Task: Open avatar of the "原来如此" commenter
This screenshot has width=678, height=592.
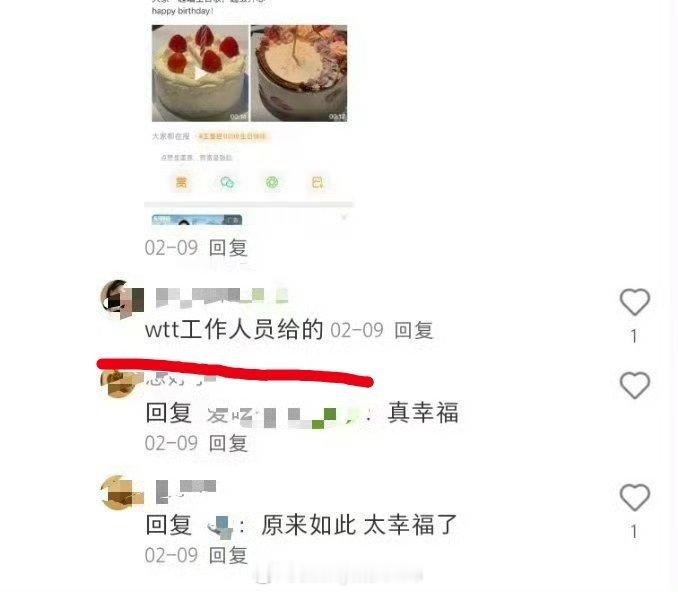Action: pyautogui.click(x=122, y=493)
